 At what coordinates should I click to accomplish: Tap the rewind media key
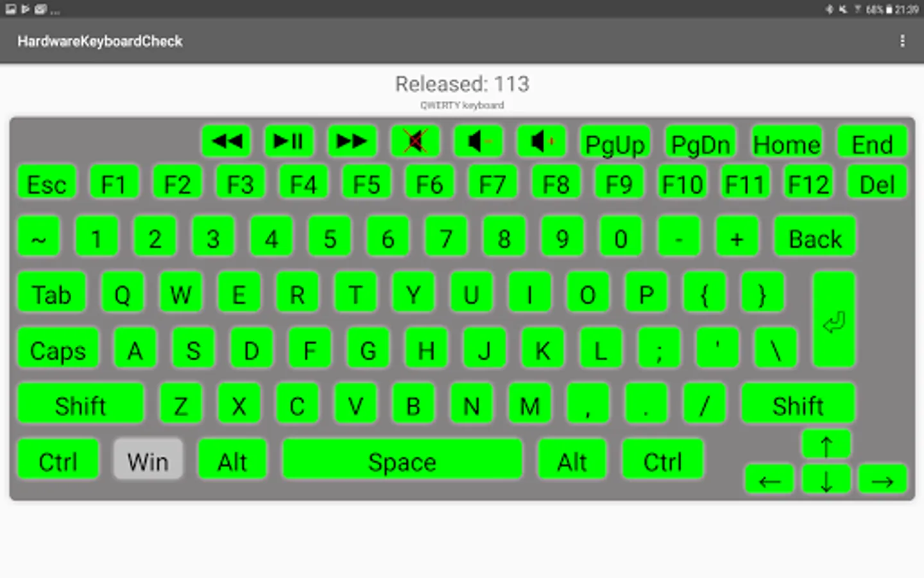227,141
